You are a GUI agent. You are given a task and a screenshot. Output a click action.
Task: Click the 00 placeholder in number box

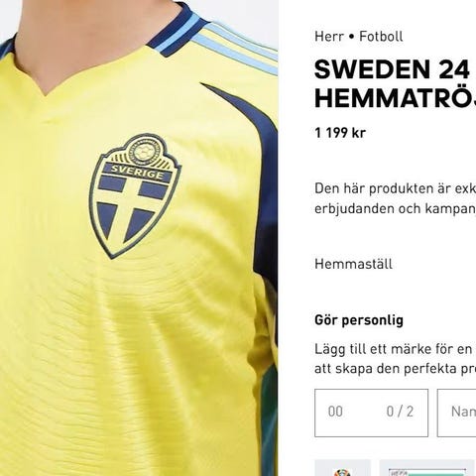coord(335,412)
